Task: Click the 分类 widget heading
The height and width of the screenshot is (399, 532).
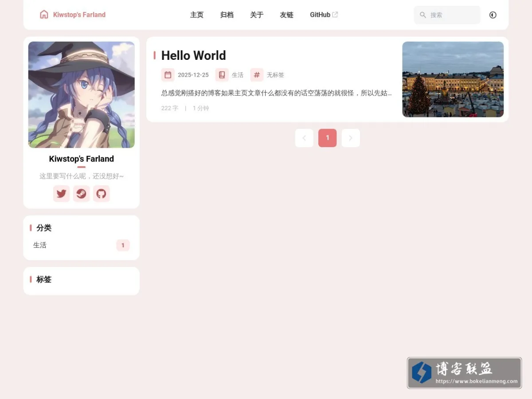Action: point(44,228)
